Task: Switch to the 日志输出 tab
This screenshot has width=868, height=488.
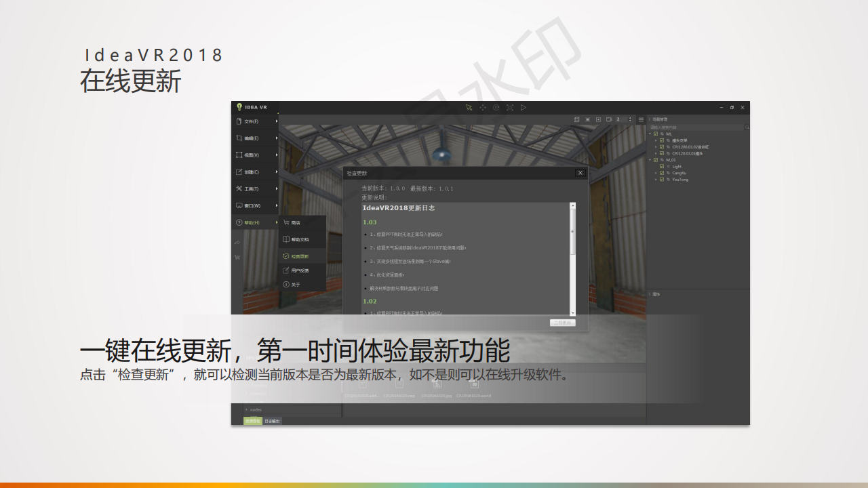Action: pos(272,421)
